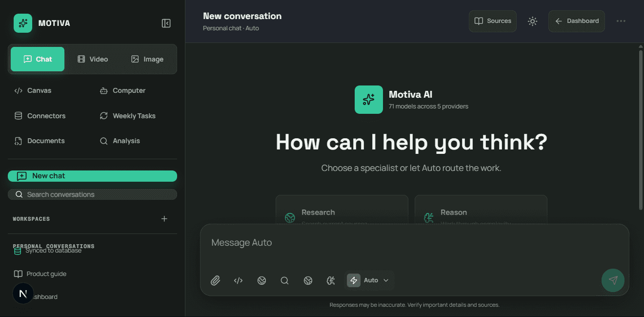Open the Product guide link

click(x=40, y=274)
